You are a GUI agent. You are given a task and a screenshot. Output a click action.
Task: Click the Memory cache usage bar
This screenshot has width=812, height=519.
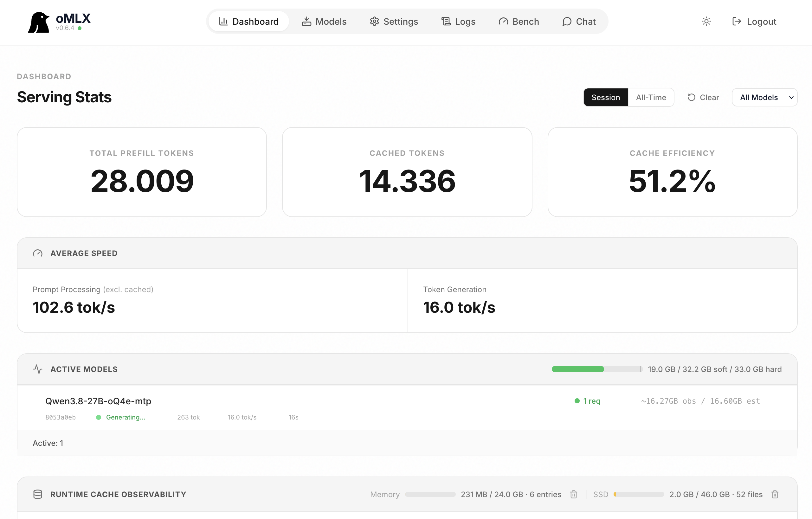tap(430, 494)
